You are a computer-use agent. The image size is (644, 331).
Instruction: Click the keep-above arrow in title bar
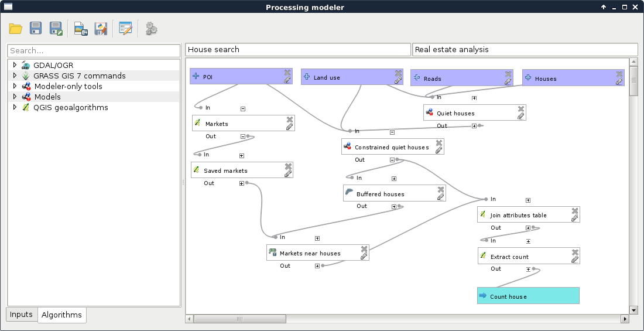604,7
